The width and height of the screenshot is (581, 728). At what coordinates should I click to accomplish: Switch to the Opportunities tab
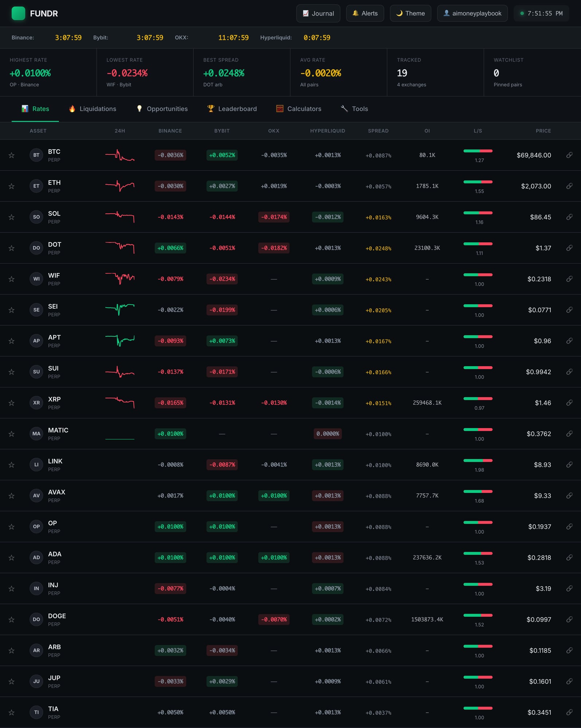click(162, 109)
